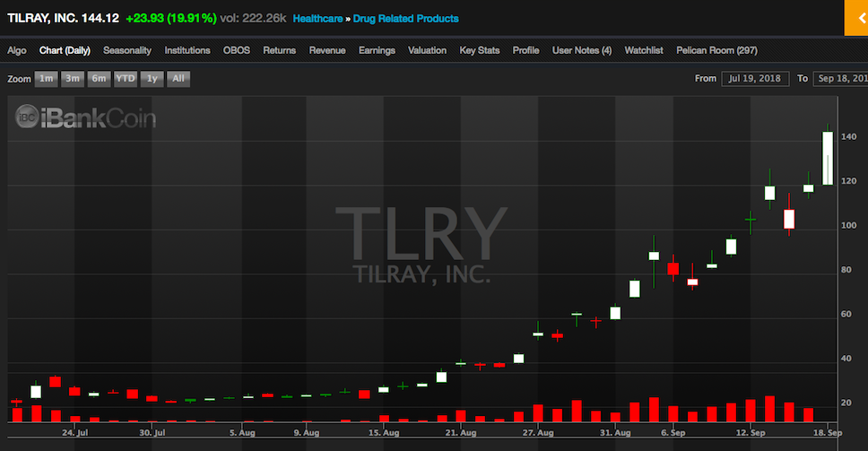Click the 15. Aug axis label

384,433
